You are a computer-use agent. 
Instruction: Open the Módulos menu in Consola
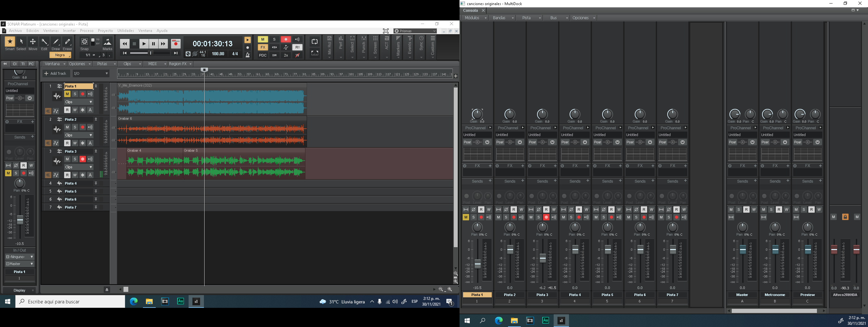tap(475, 18)
